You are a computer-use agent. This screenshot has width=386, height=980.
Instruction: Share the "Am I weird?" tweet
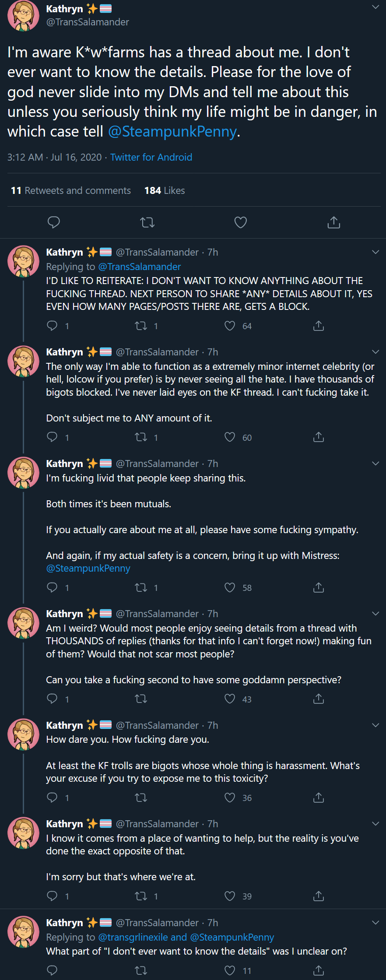coord(319,699)
